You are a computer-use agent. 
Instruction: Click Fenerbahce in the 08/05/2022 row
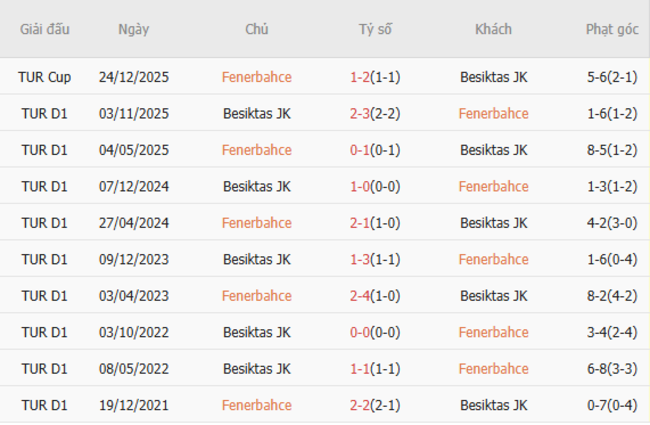493,369
